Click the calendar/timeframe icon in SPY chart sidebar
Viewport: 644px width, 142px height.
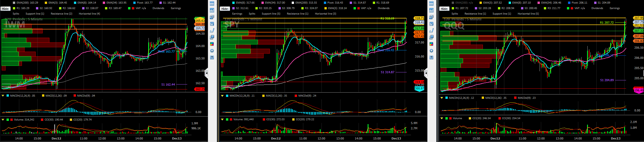431,4
